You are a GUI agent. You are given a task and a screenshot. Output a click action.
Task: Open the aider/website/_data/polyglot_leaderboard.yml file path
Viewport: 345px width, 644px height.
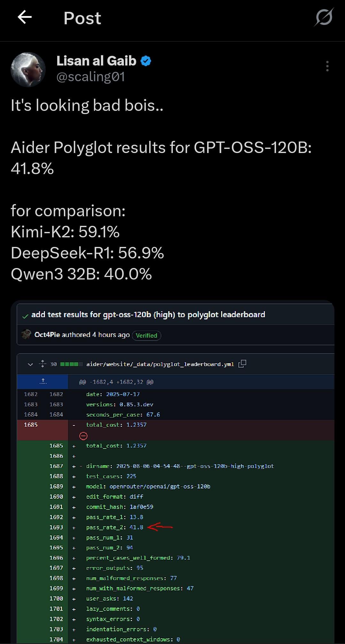160,364
